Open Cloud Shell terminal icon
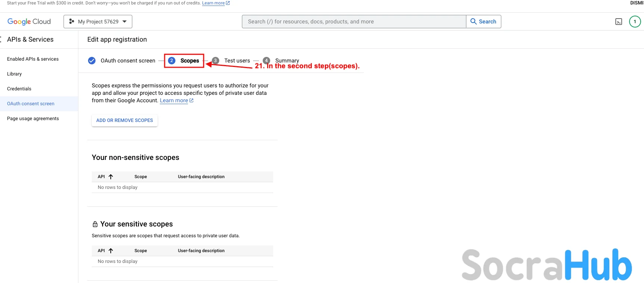 tap(618, 22)
